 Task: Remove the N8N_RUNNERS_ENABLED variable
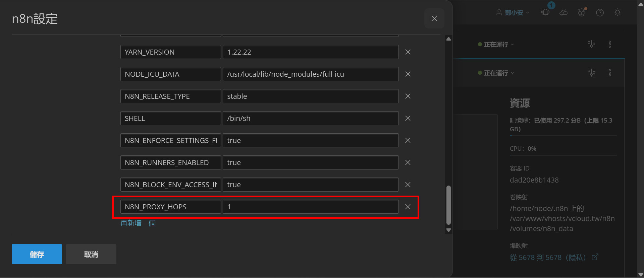click(x=408, y=162)
